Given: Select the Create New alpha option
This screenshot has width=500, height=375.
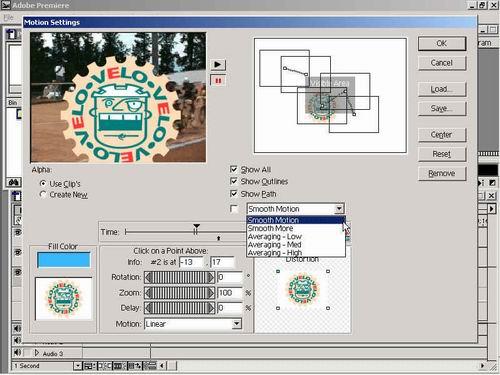Looking at the screenshot, I should coord(43,194).
